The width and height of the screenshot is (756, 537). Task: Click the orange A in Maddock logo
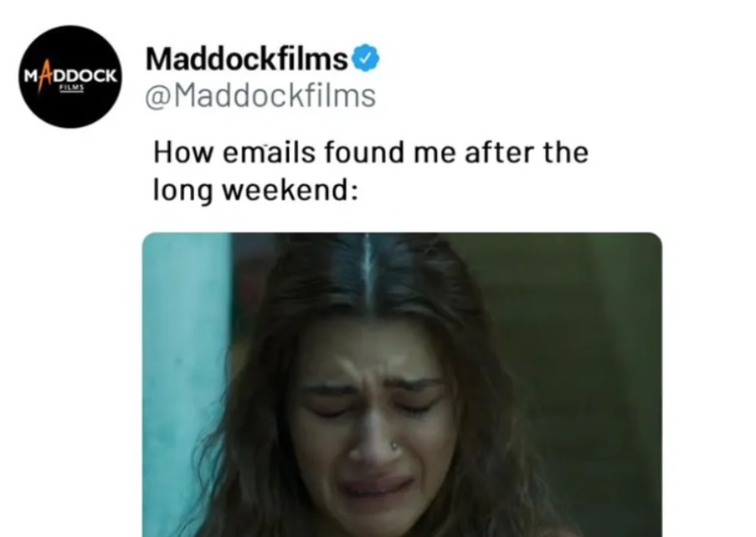point(45,75)
